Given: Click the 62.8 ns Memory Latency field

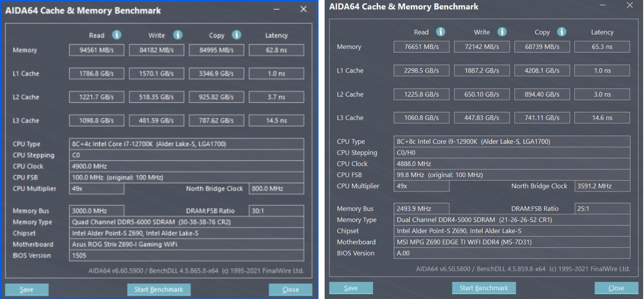Looking at the screenshot, I should click(x=276, y=50).
